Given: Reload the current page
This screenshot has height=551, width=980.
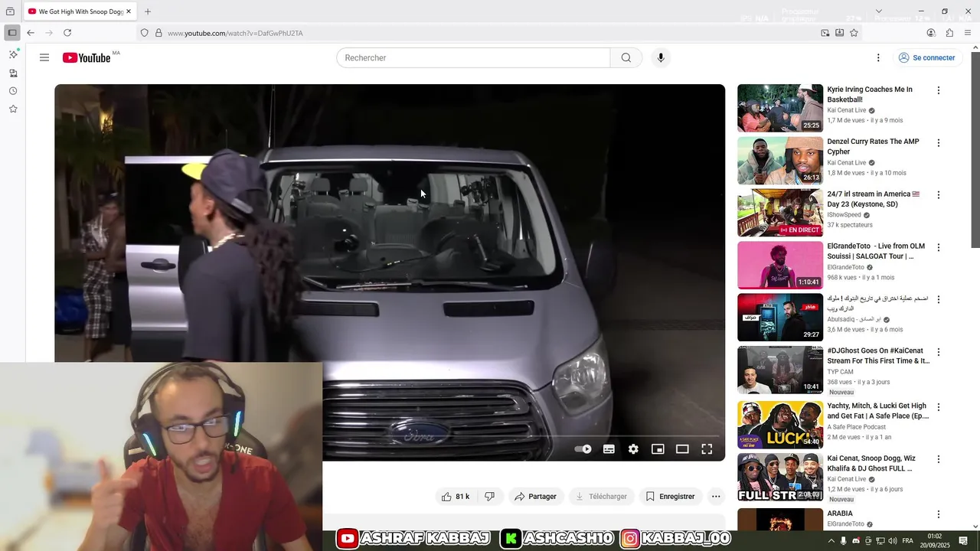Looking at the screenshot, I should point(67,33).
